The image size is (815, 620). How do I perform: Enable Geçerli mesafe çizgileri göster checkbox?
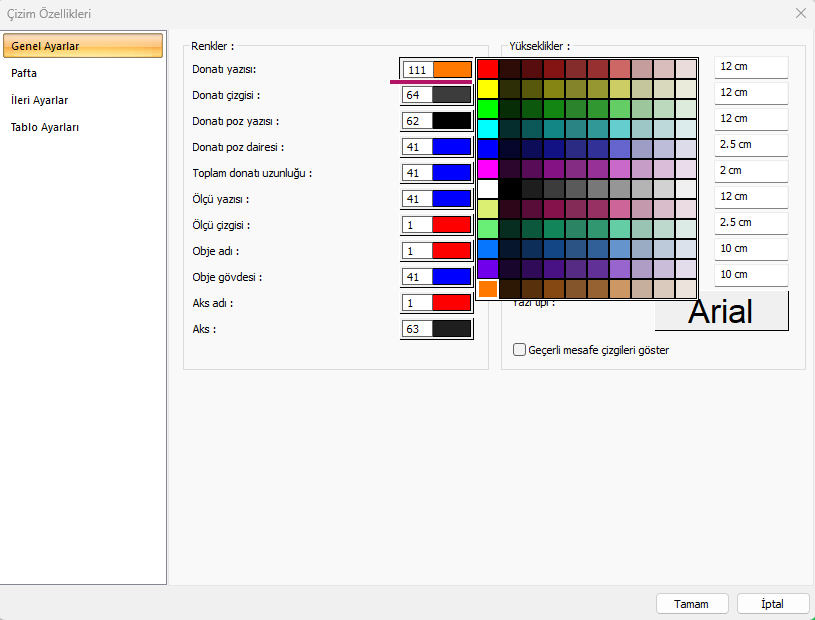click(x=519, y=350)
